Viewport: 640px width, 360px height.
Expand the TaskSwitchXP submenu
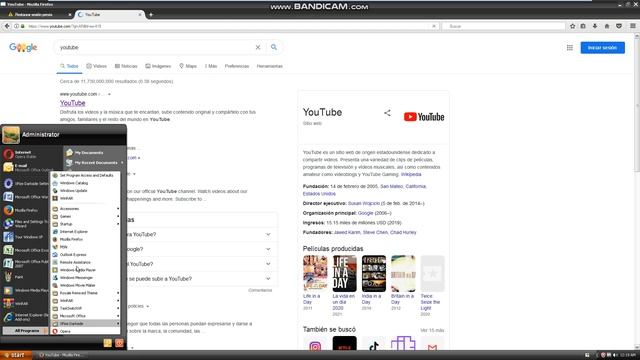[85, 308]
